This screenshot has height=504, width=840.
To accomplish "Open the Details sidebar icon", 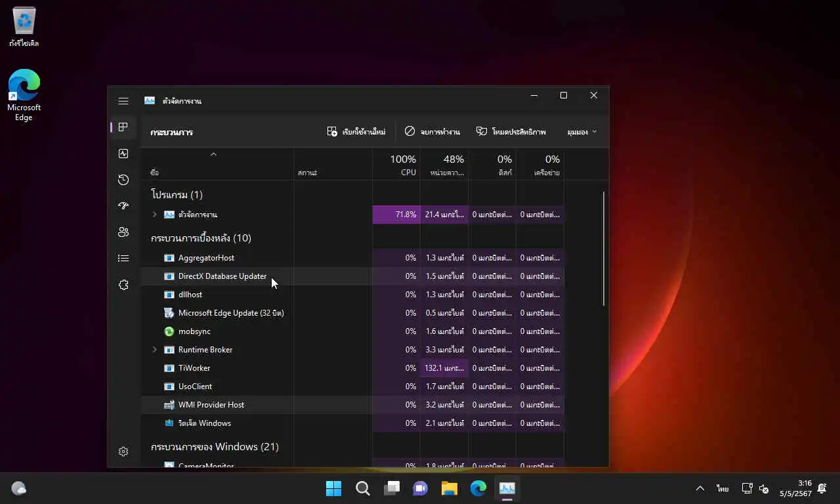I will pos(123,259).
